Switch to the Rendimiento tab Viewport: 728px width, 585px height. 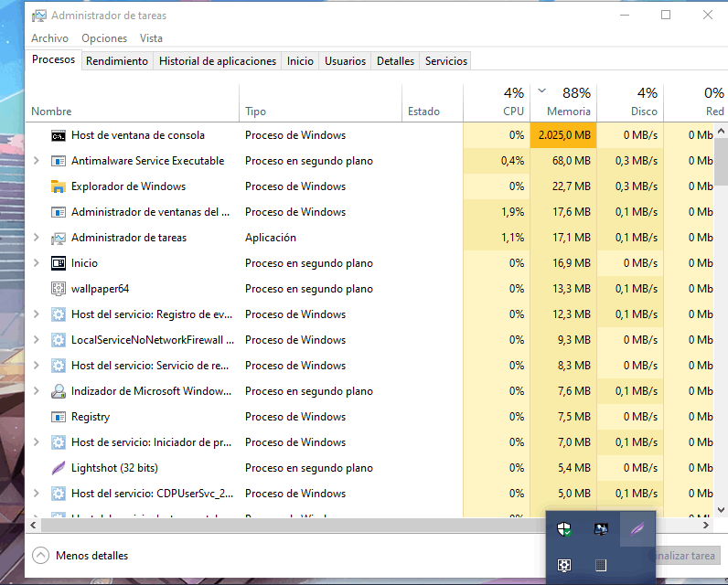point(117,61)
